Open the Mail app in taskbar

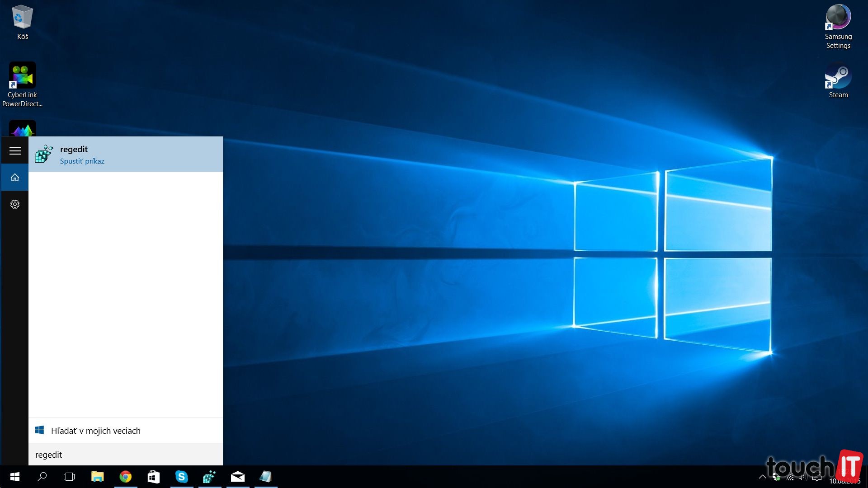tap(237, 477)
